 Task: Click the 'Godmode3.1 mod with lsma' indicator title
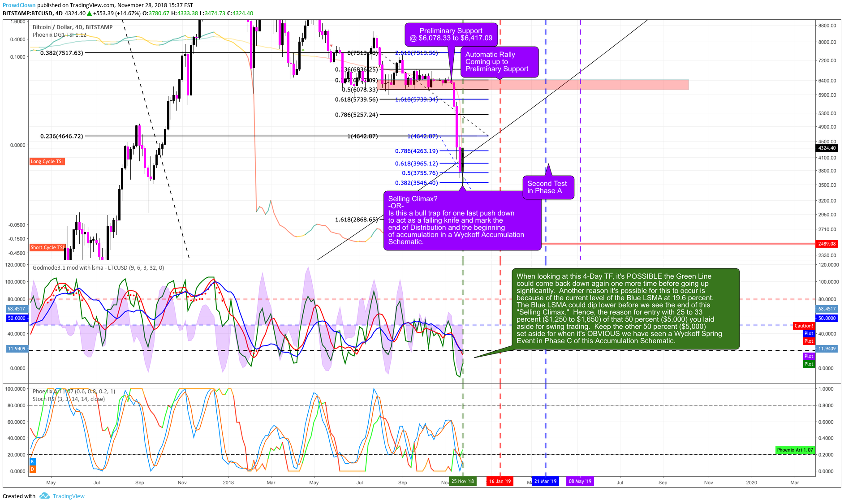[98, 267]
